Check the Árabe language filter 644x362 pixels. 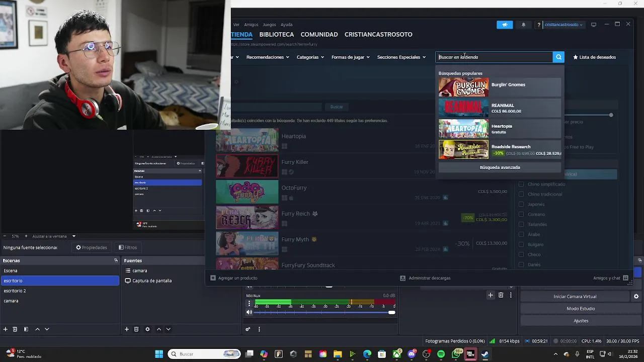pyautogui.click(x=521, y=234)
